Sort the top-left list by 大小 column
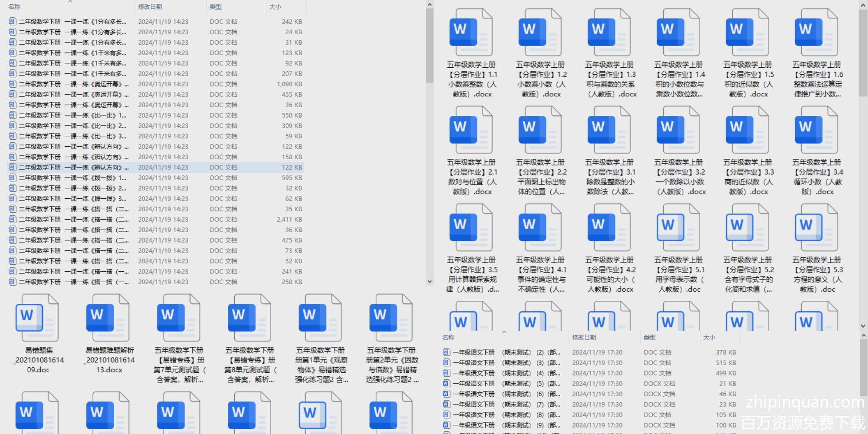 coord(275,7)
